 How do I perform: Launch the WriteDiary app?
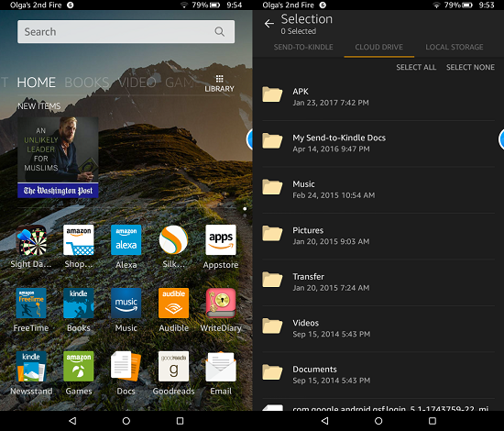(221, 304)
